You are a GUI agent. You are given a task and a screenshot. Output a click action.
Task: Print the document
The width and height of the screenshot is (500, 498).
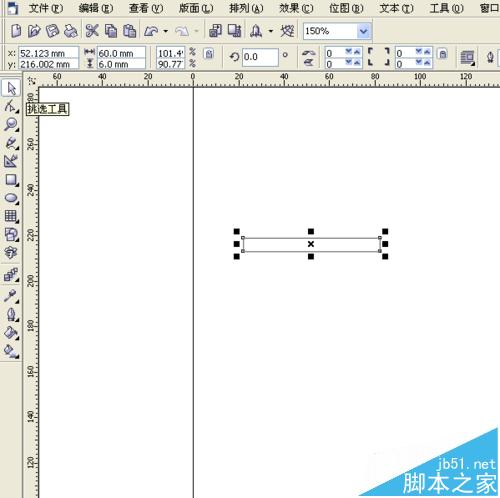coord(70,31)
